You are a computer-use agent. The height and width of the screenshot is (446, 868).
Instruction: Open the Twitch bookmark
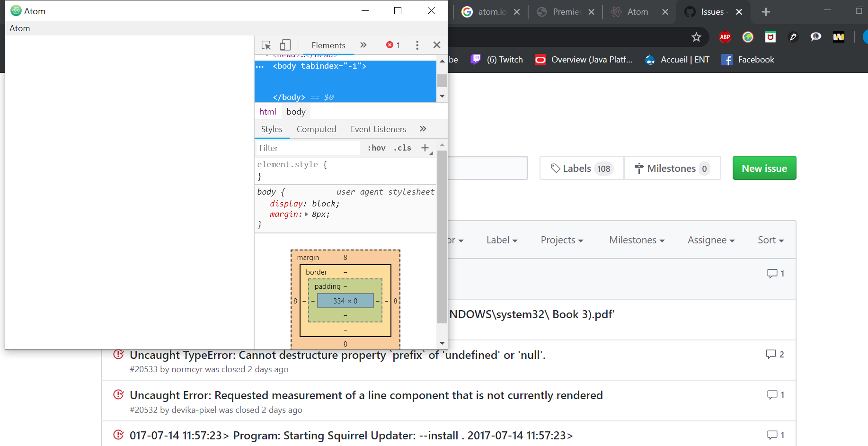pos(497,60)
